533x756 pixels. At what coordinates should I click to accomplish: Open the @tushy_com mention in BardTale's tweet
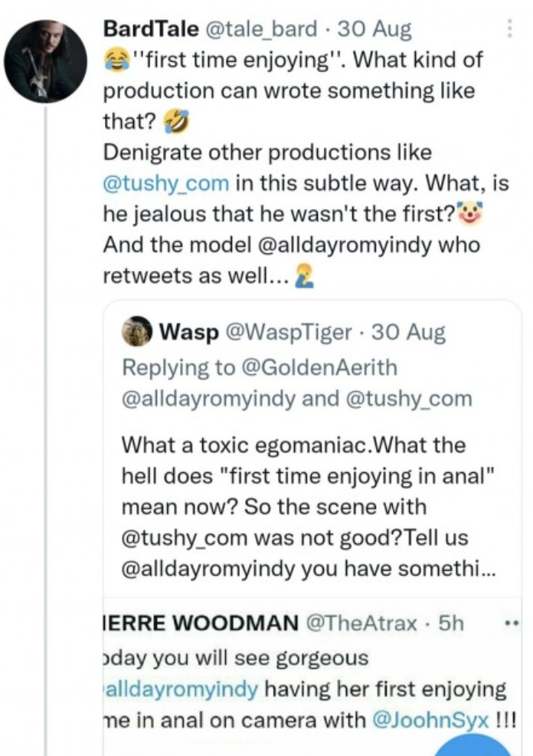[166, 184]
